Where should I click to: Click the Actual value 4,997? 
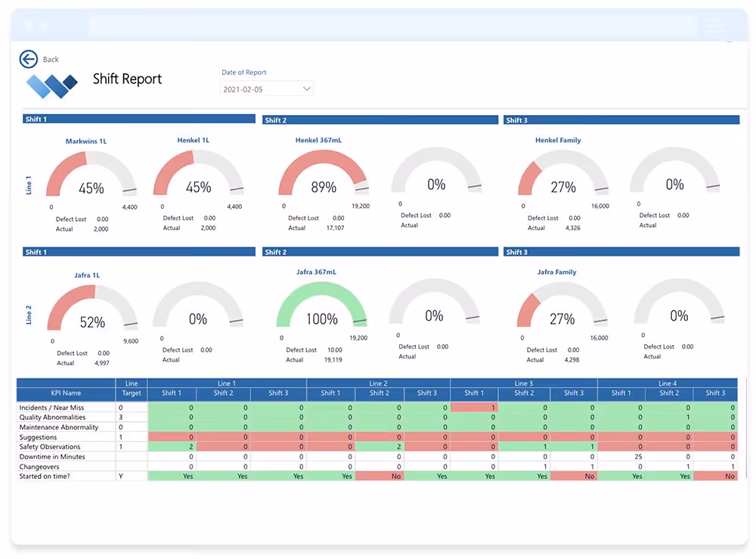tap(102, 363)
